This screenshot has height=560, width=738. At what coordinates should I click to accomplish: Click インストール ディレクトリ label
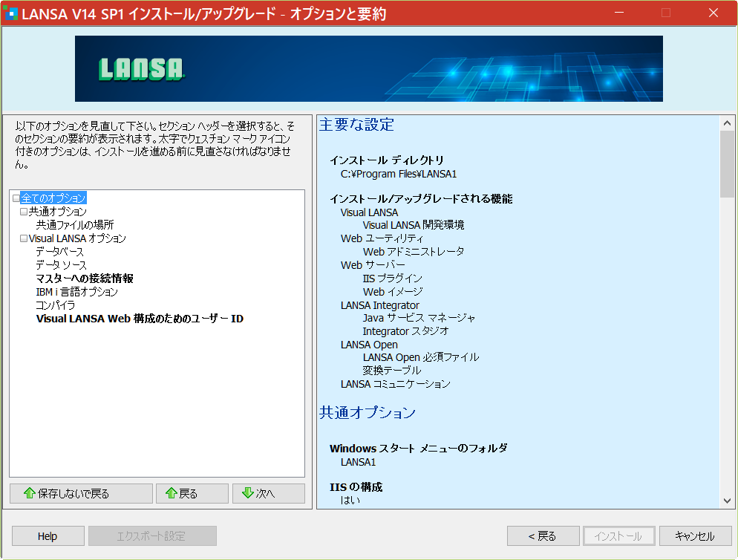coord(386,160)
